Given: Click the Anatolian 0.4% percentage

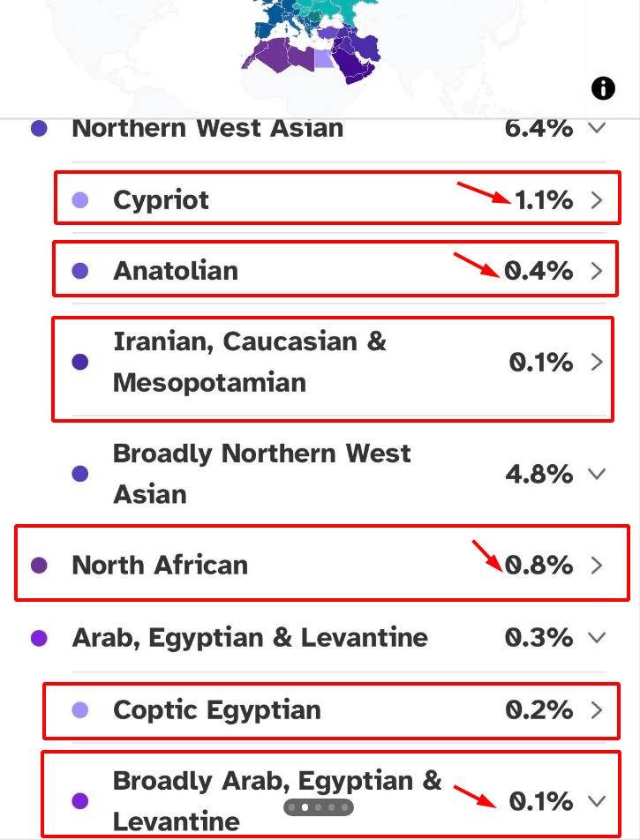Looking at the screenshot, I should click(538, 271).
